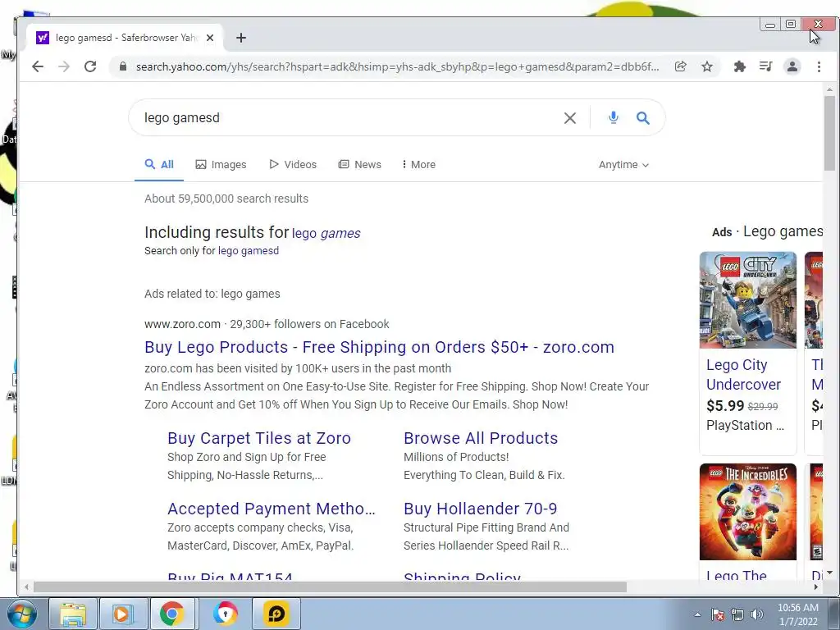Click the horizontal scrollbar right arrow
Viewport: 840px width, 630px height.
(x=815, y=587)
